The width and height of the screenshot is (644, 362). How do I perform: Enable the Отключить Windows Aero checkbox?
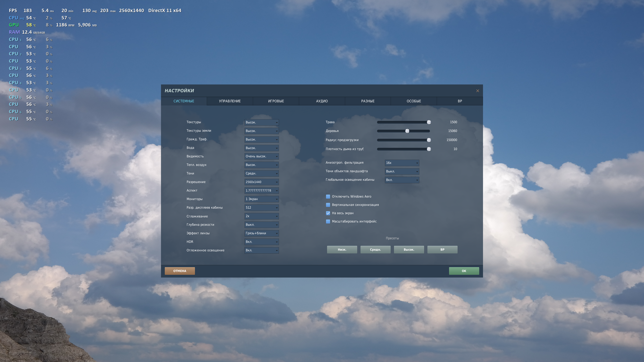coord(328,197)
